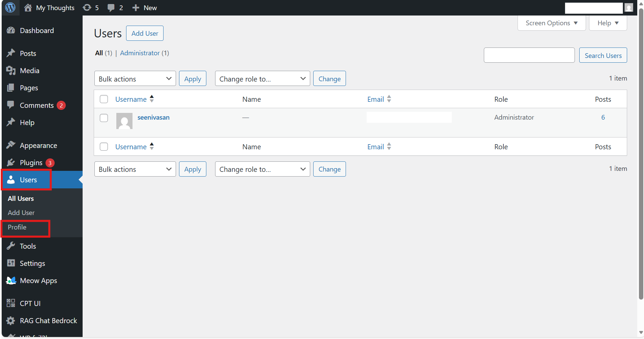Click the WordPress logo icon
This screenshot has height=339, width=644.
pos(10,7)
